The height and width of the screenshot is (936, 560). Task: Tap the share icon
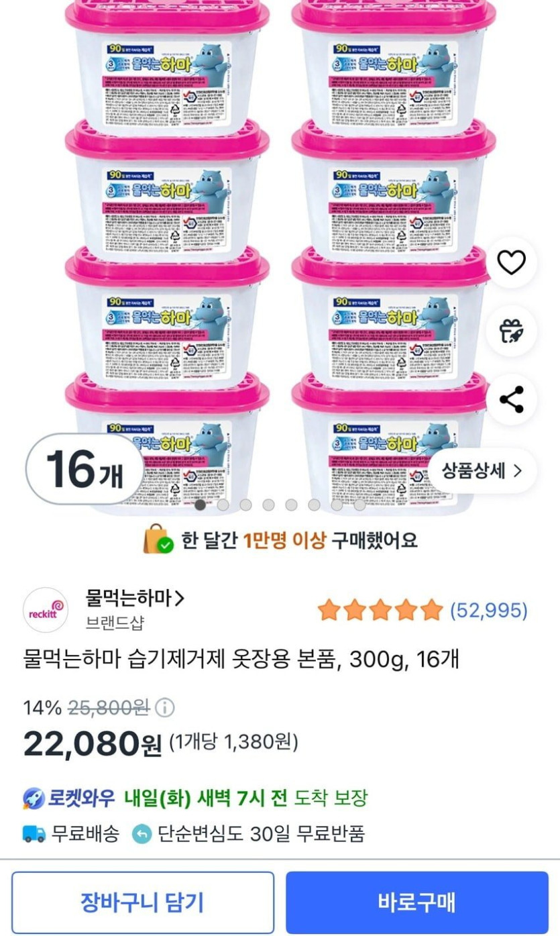(511, 400)
